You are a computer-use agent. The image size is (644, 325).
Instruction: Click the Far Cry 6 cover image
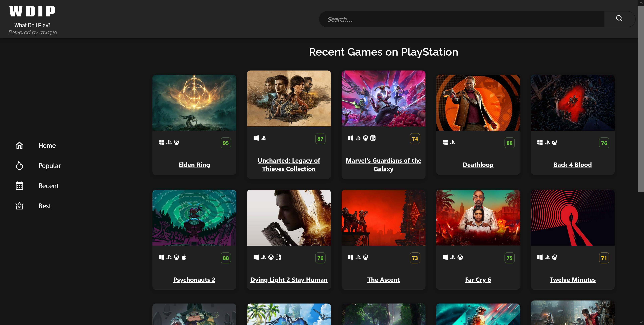478,217
